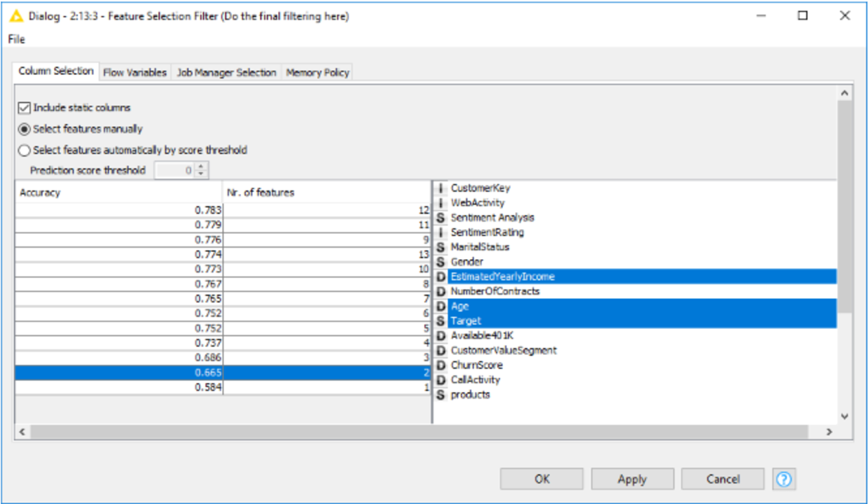Click the type icon beside ChurnScore
The image size is (868, 504).
441,365
